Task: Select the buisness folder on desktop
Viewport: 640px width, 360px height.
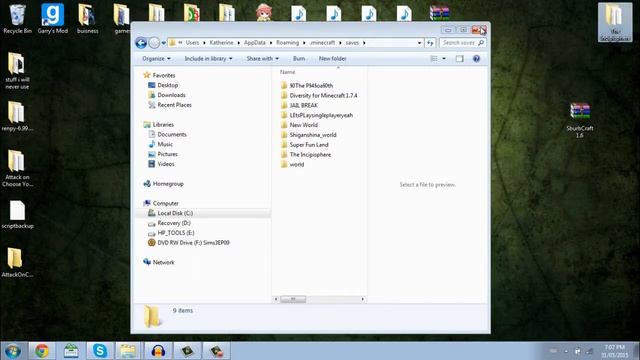Action: click(x=87, y=19)
